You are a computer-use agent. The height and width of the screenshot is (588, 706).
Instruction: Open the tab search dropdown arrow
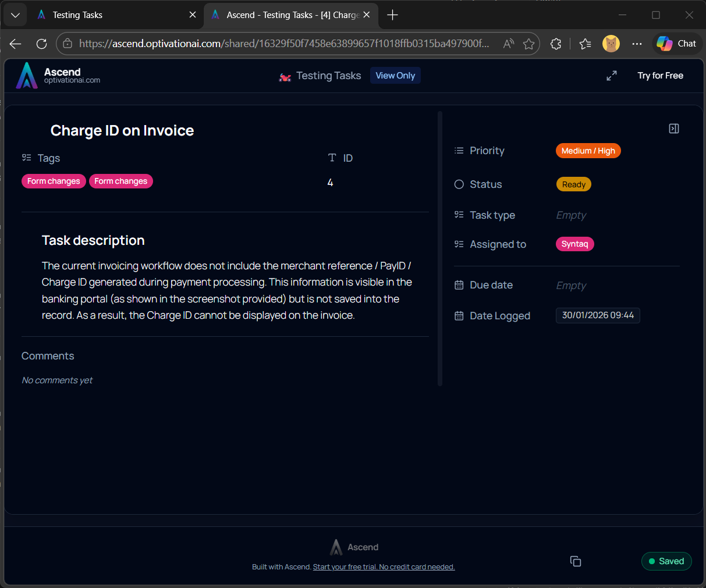[x=15, y=15]
